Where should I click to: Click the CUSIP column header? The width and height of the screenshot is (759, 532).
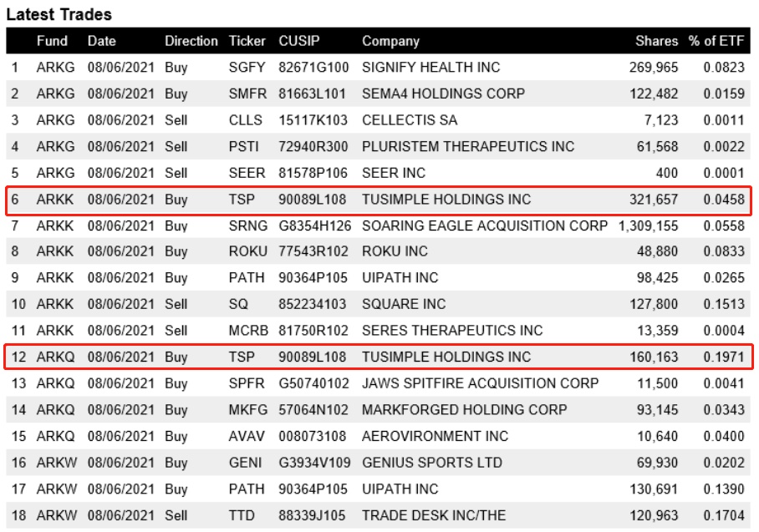coord(299,41)
